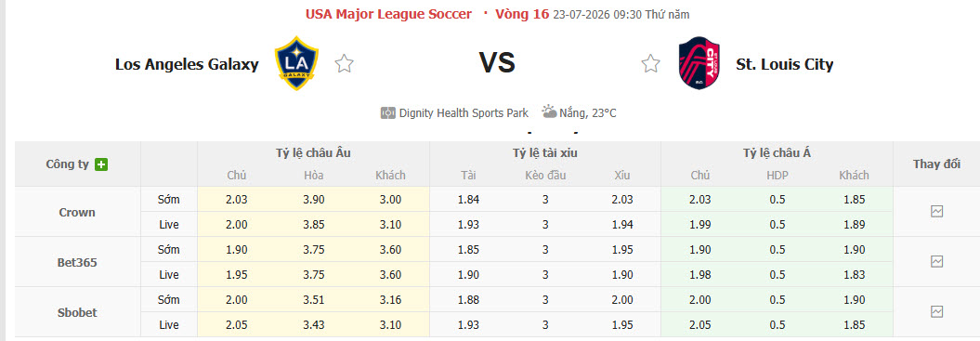Click the stadium icon beside Dignity Health
980x341 pixels.
point(388,113)
